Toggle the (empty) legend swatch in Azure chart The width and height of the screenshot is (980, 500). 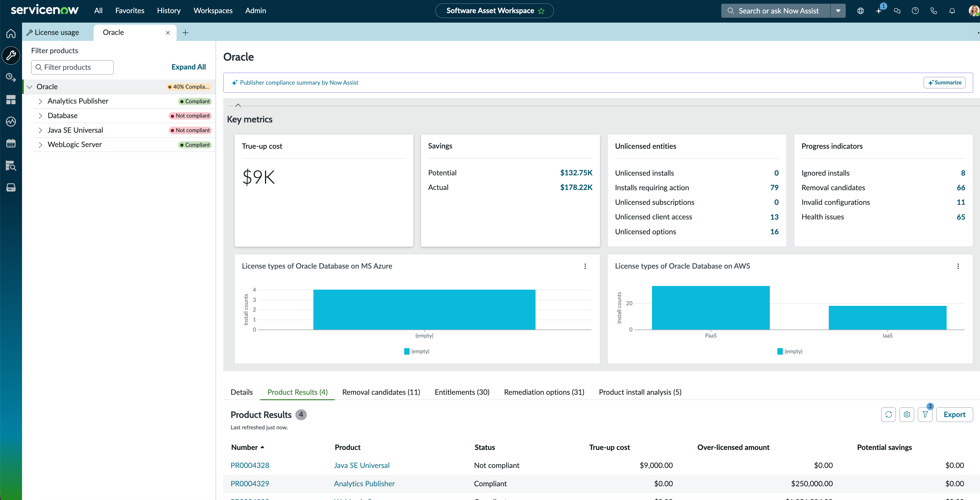click(407, 351)
